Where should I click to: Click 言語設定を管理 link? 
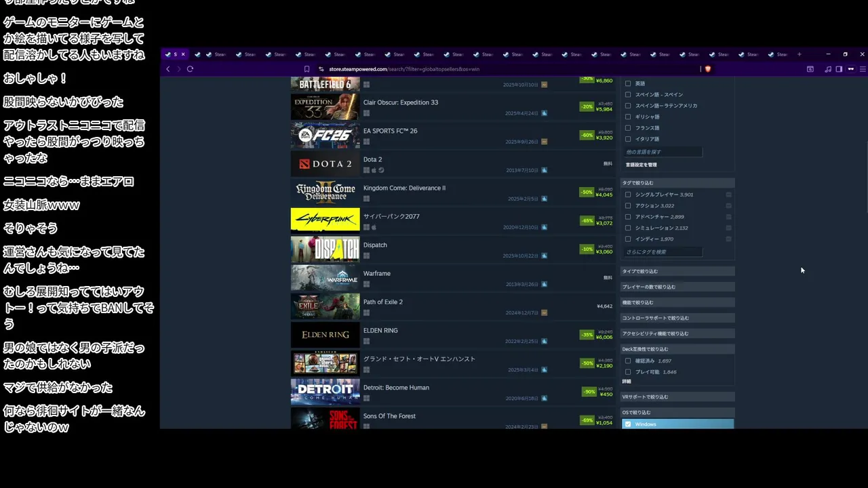[641, 165]
